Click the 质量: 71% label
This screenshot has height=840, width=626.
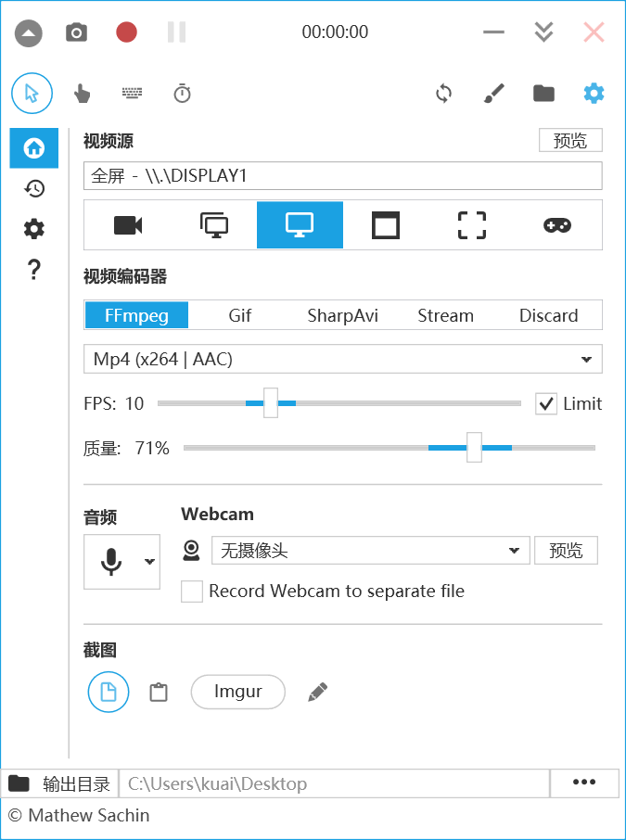(x=126, y=448)
